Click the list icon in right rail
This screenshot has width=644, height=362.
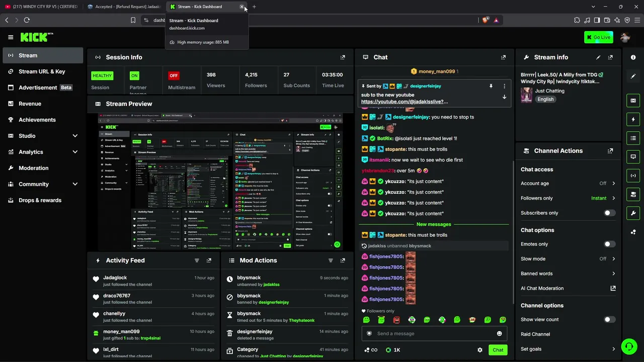(633, 138)
